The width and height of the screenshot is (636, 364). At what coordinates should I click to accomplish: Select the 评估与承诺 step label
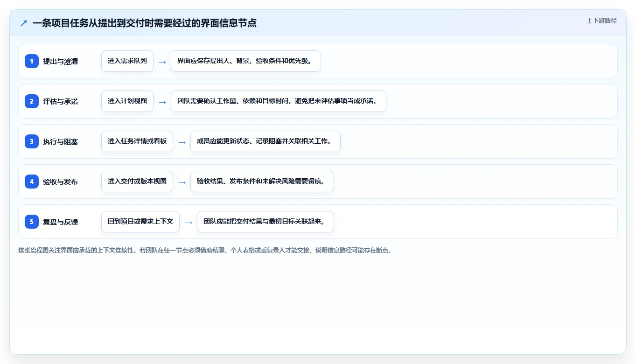(x=60, y=101)
